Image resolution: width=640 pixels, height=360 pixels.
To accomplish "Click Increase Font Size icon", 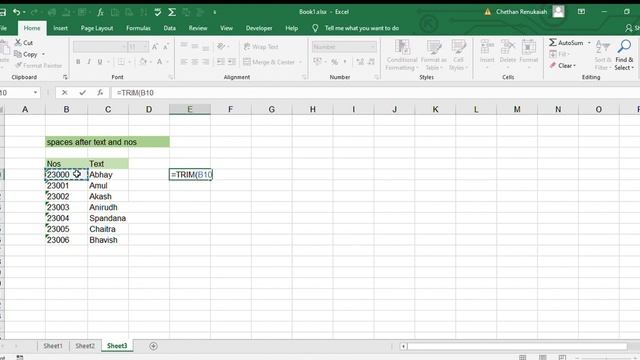I will 155,47.
